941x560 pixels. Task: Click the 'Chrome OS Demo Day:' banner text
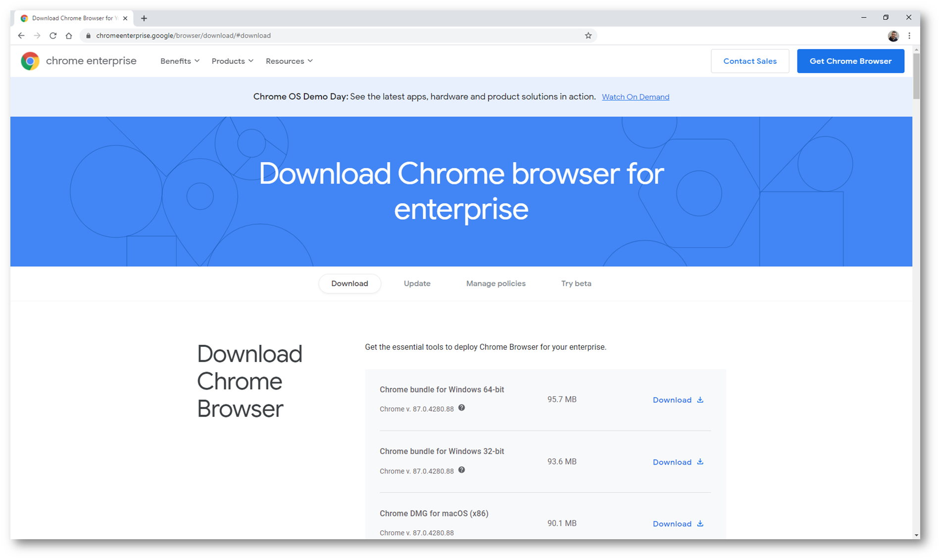300,96
